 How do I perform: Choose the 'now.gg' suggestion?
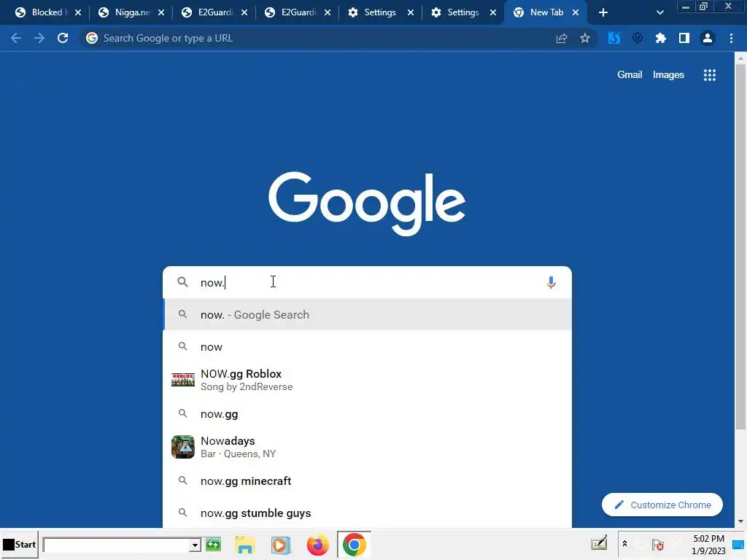tap(368, 414)
